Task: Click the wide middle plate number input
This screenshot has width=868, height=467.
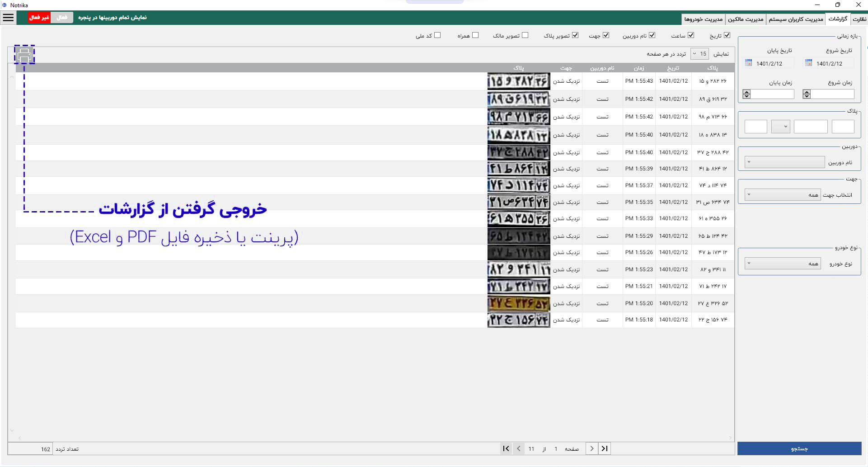Action: coord(811,127)
